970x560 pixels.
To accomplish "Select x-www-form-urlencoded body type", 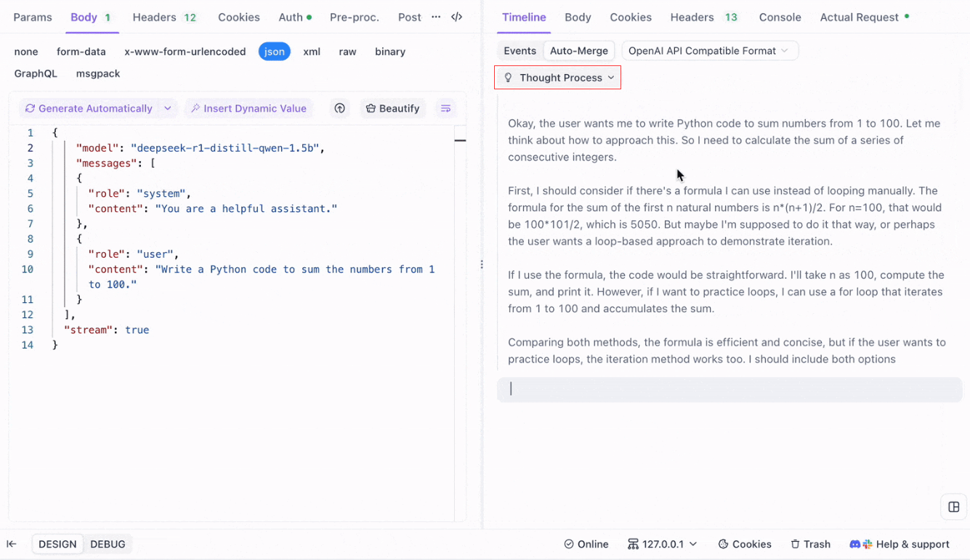I will click(x=185, y=52).
